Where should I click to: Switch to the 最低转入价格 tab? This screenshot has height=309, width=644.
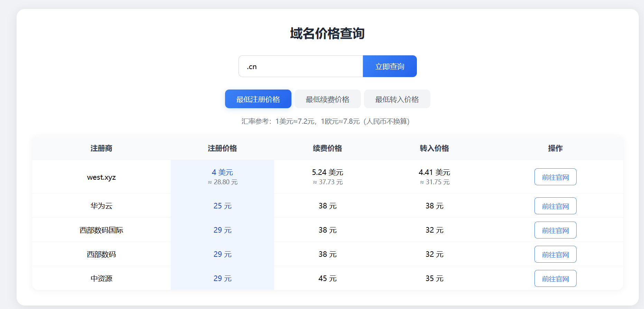397,99
